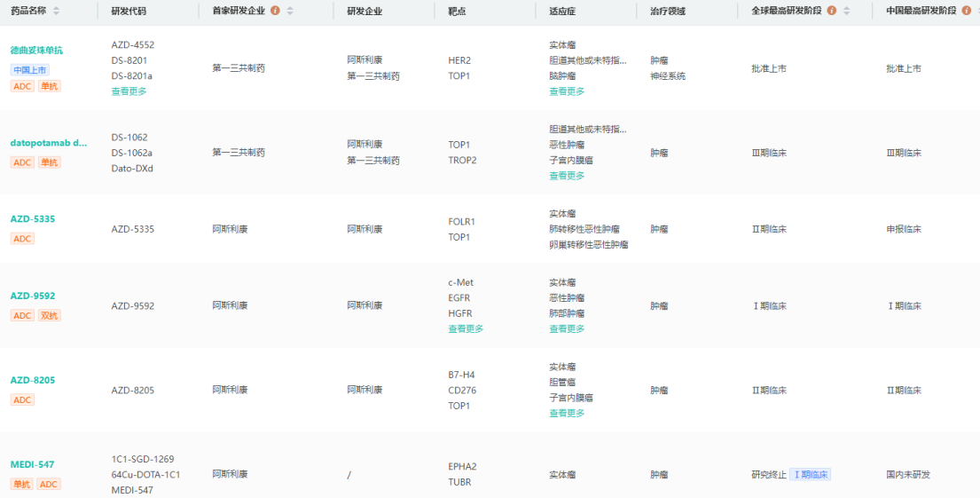
Task: Click 双抗 tag under AZD-9592
Action: click(x=50, y=315)
